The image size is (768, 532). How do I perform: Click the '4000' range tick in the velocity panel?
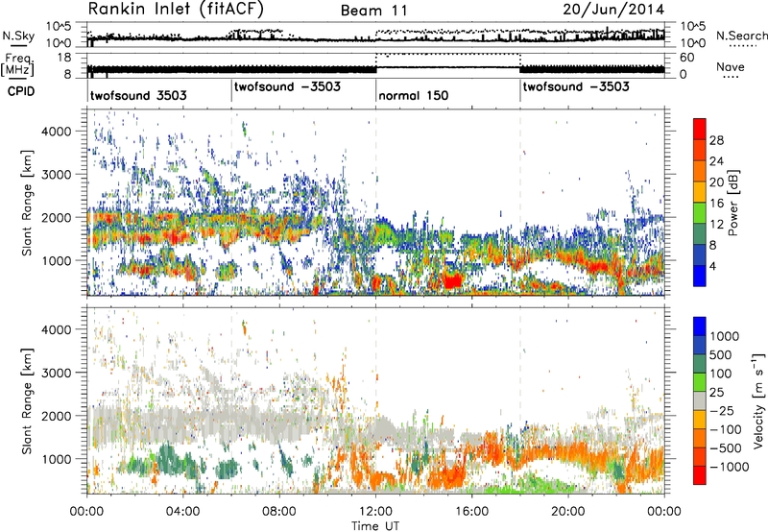pyautogui.click(x=56, y=329)
